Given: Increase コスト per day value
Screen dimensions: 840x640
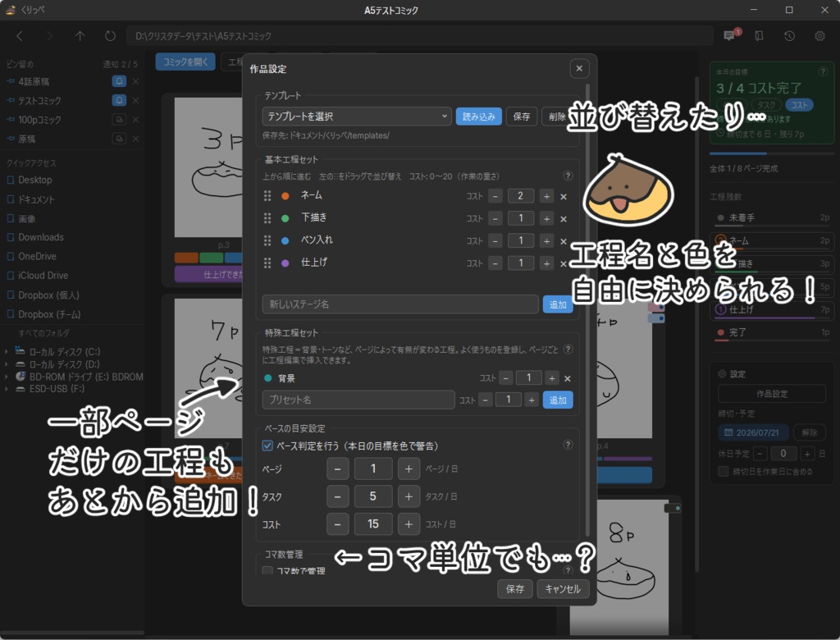Looking at the screenshot, I should [409, 523].
